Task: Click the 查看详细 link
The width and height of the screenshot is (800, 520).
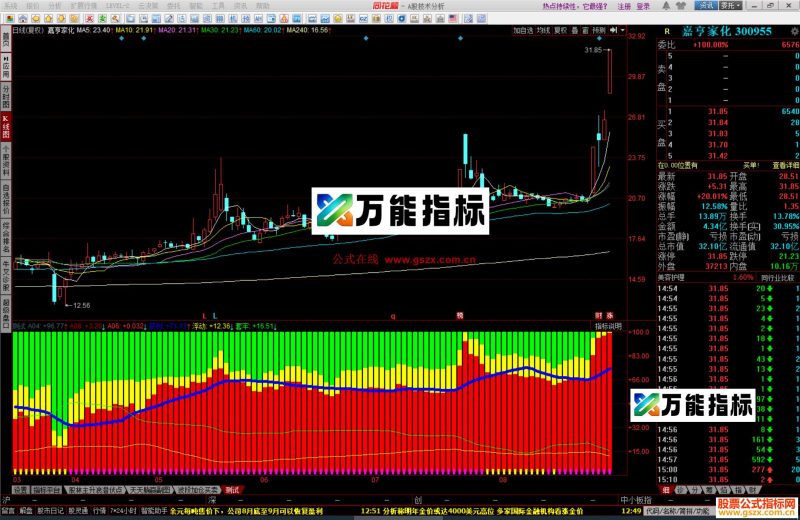Action: [785, 165]
